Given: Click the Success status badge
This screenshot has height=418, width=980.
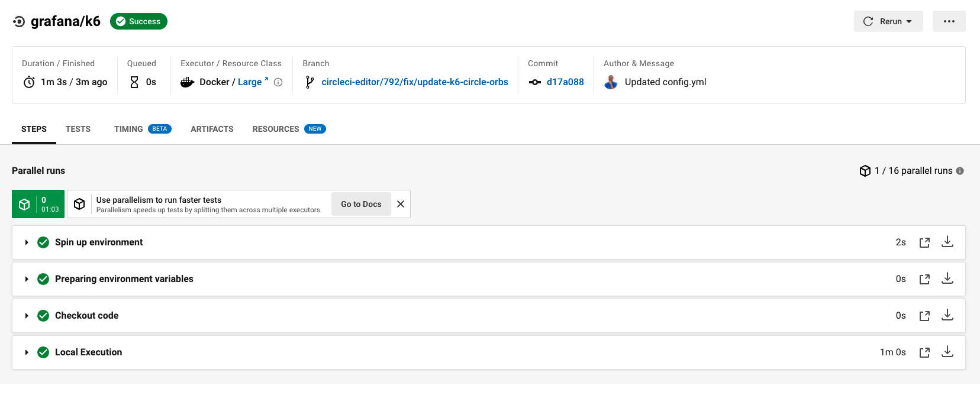Looking at the screenshot, I should [138, 21].
